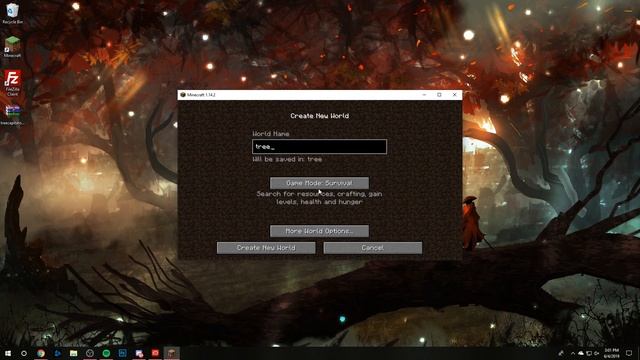Open the Windows Start menu
Image resolution: width=640 pixels, height=360 pixels.
tap(8, 353)
